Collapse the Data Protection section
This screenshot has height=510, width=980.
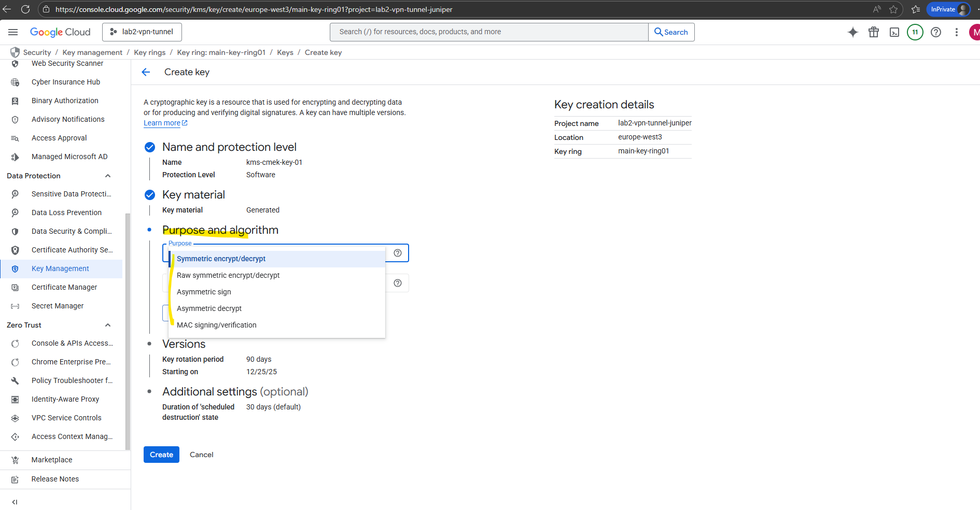(108, 176)
